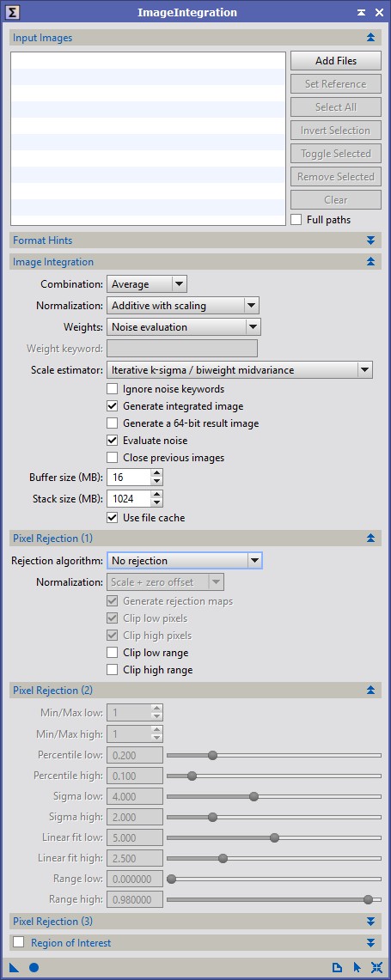The height and width of the screenshot is (980, 391).
Task: Enable the Region of Interest checkbox
Action: point(20,942)
